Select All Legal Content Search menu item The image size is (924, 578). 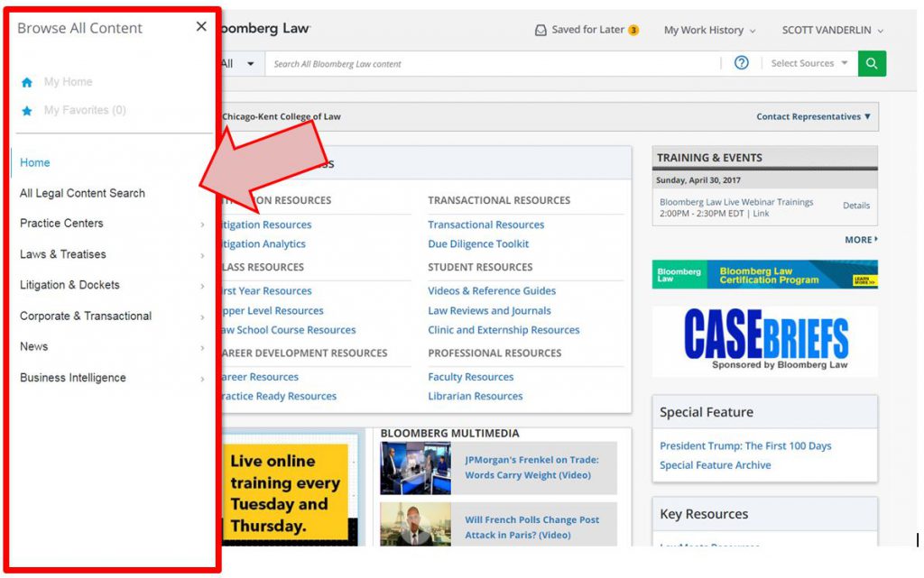(82, 193)
